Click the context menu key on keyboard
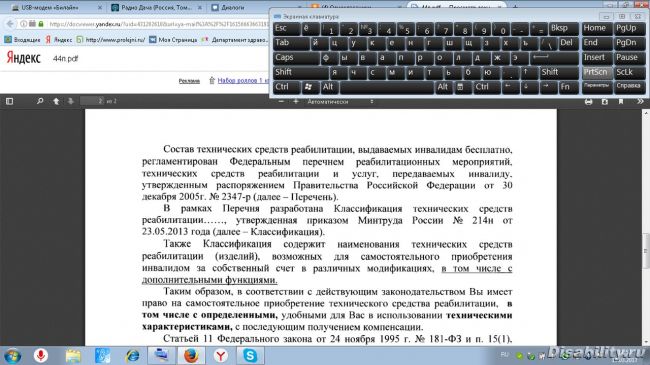 point(462,87)
